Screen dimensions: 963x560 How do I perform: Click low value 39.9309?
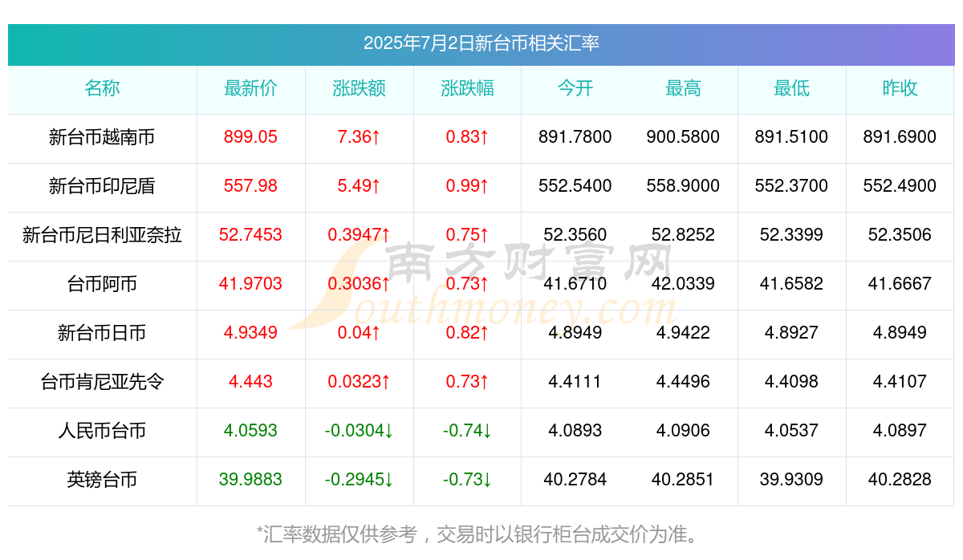(791, 480)
